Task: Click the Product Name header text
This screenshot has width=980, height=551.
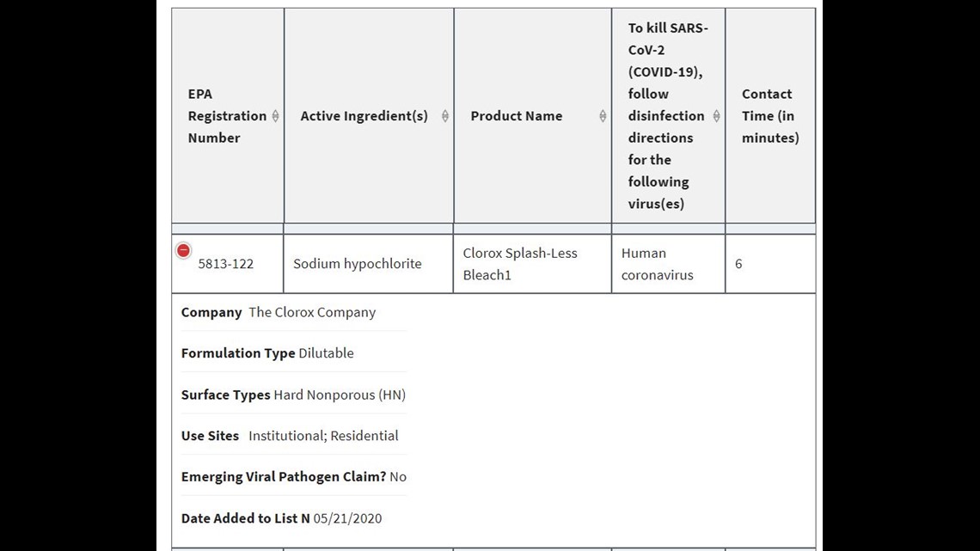Action: pos(517,115)
